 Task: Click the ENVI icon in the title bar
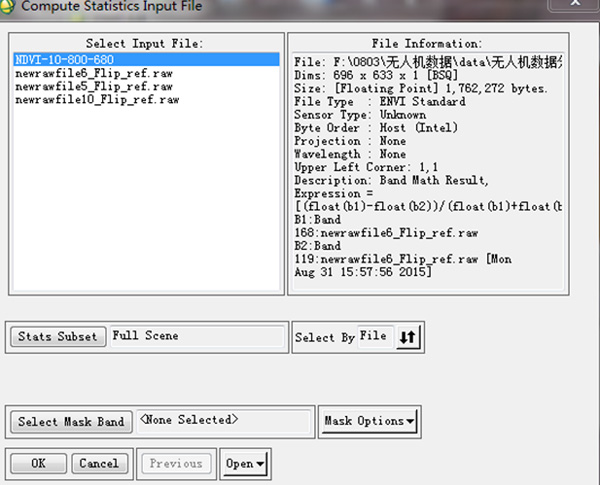(x=8, y=7)
